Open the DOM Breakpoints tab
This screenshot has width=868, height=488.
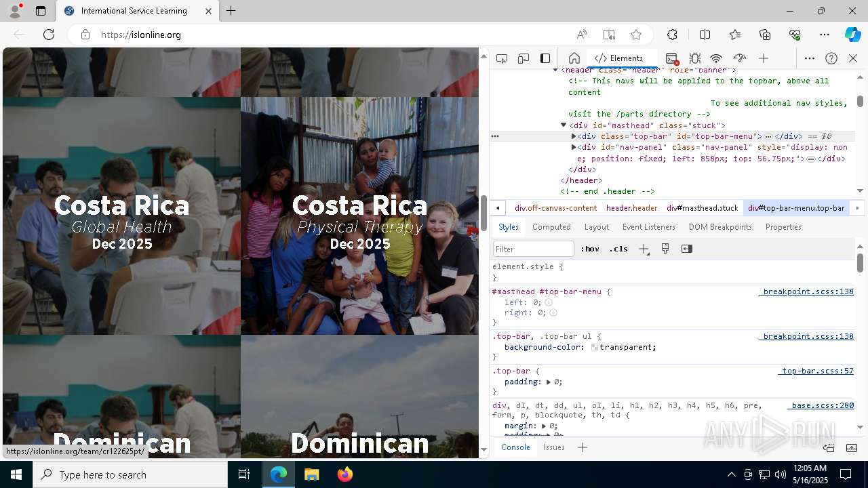(x=720, y=227)
